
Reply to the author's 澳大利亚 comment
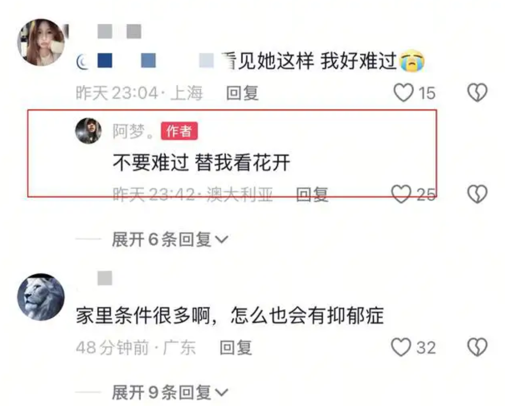pos(312,194)
